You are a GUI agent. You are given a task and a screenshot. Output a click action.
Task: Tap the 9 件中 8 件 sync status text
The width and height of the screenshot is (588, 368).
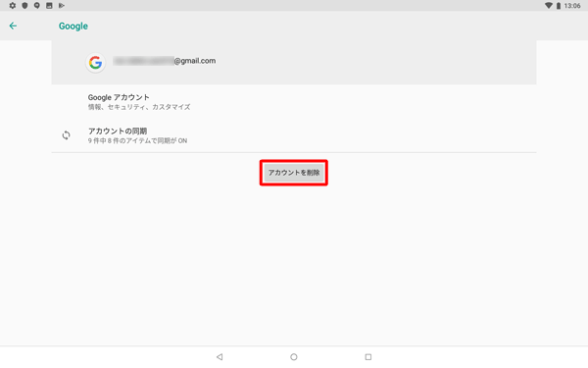click(137, 140)
